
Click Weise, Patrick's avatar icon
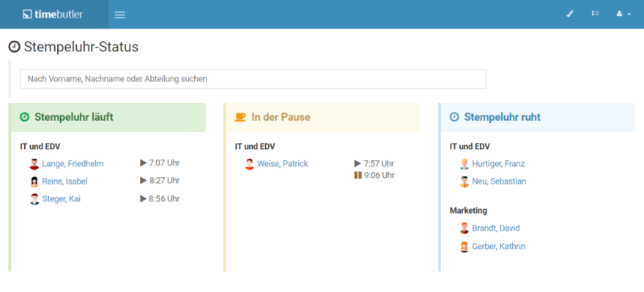[x=249, y=164]
